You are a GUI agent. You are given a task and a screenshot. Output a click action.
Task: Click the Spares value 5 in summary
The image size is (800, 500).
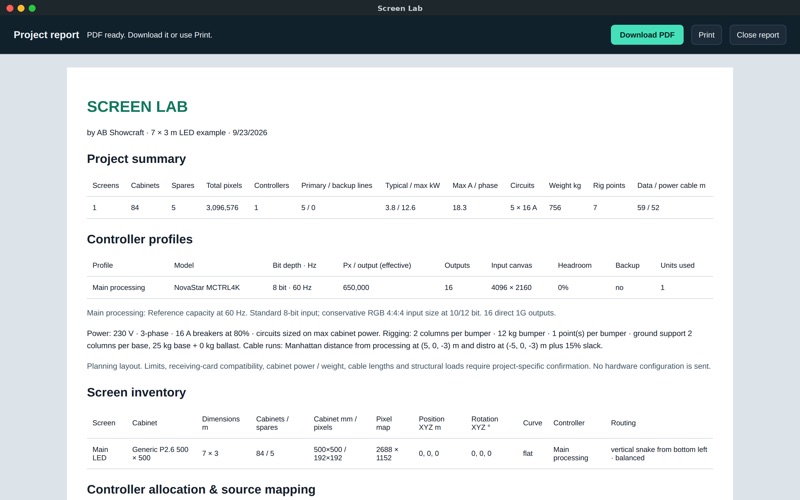(173, 208)
